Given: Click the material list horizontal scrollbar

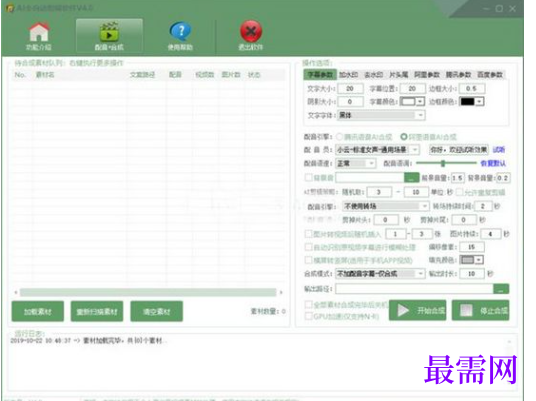Looking at the screenshot, I should point(148,292).
